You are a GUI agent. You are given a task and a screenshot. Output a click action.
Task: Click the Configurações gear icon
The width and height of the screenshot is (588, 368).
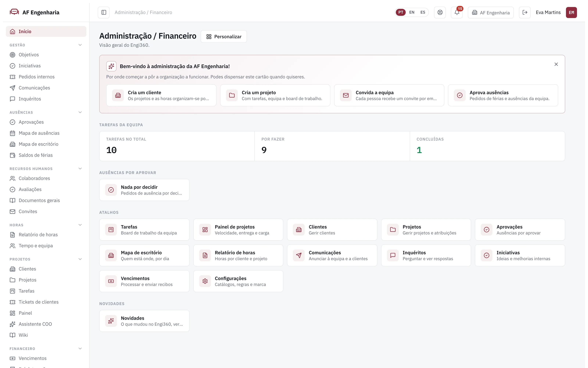(x=205, y=281)
